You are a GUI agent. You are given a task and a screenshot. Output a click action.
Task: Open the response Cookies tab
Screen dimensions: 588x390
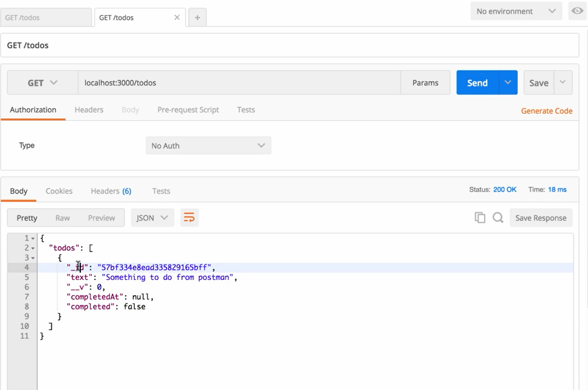tap(59, 190)
